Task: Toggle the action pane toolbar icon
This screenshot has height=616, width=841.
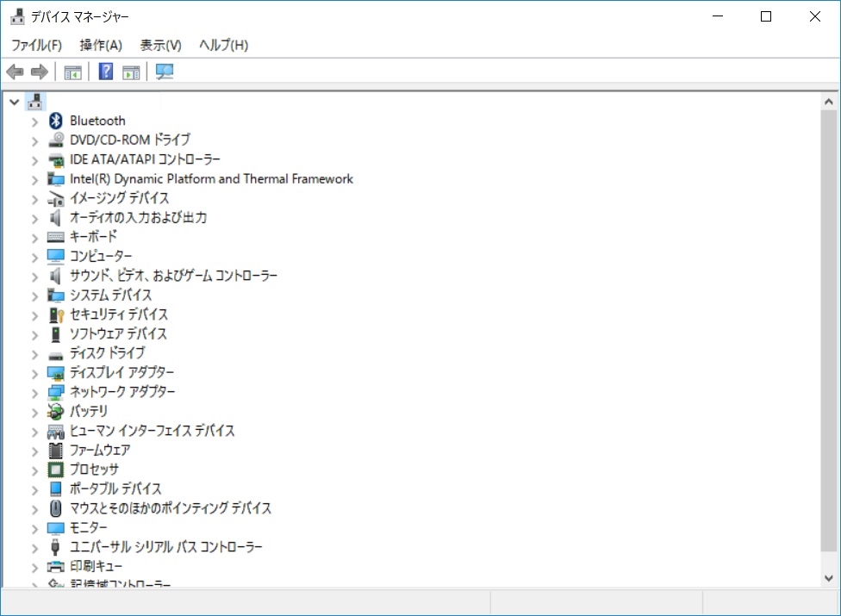Action: click(x=131, y=72)
